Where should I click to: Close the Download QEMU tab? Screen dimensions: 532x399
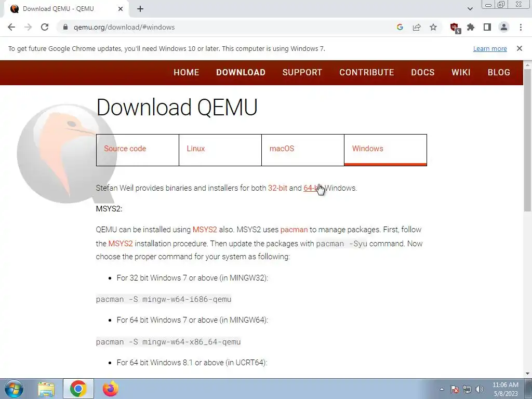click(x=121, y=9)
